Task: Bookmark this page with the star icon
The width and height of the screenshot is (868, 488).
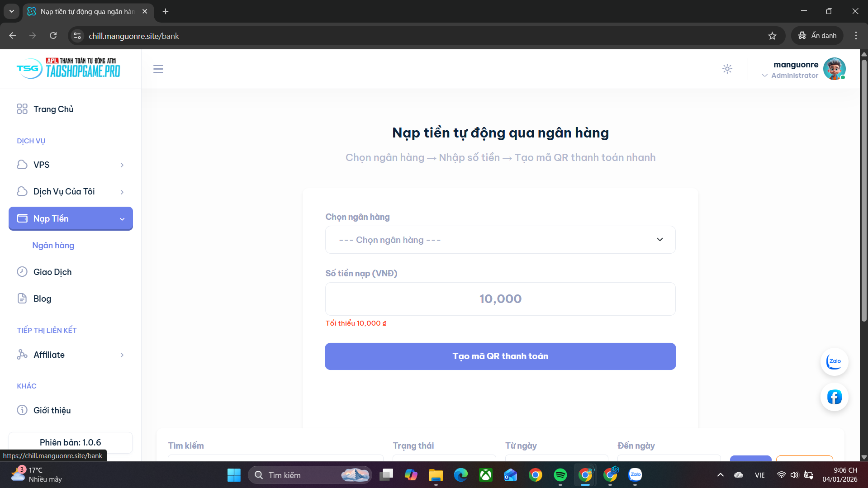Action: pyautogui.click(x=772, y=36)
